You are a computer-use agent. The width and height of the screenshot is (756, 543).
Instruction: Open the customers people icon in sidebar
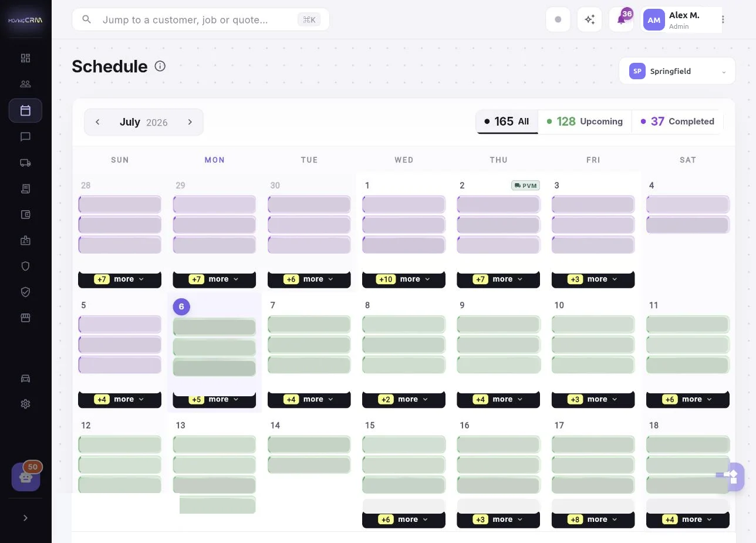(x=25, y=84)
